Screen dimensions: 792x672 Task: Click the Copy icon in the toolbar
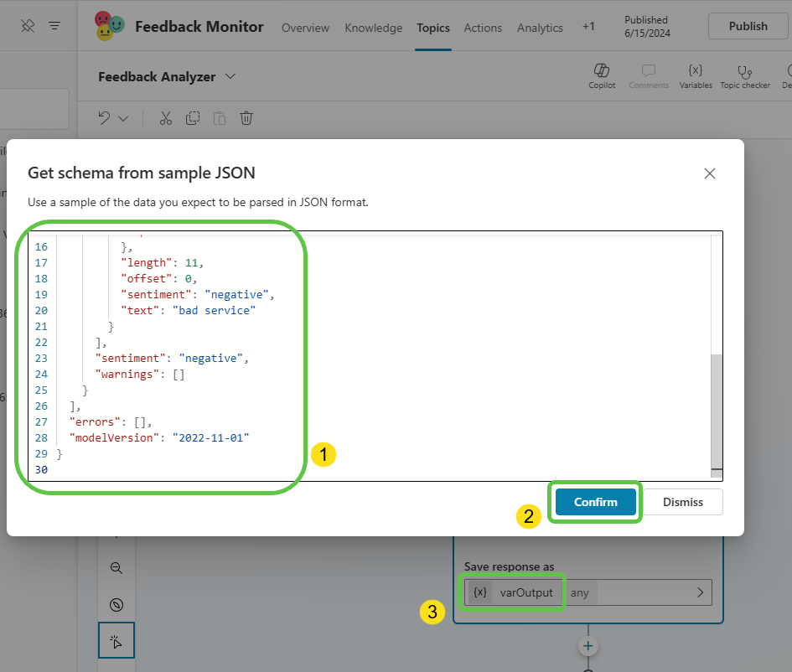point(193,118)
